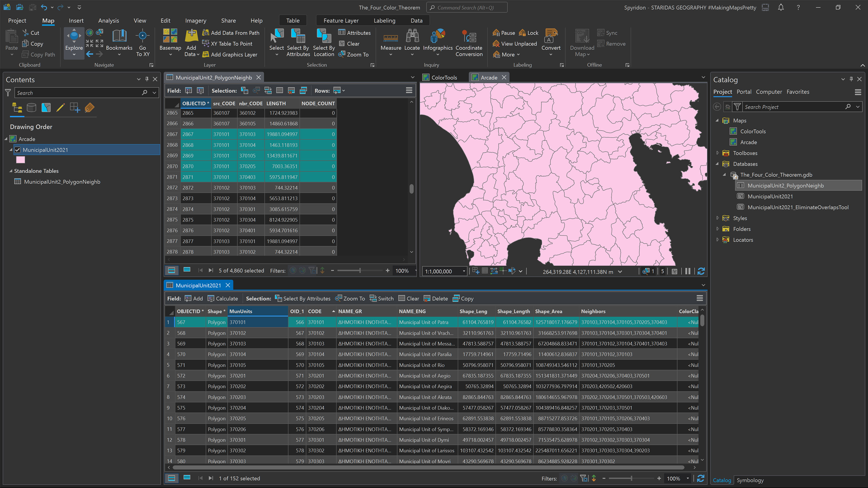Collapse The_Four_Color_Theorem.gdb in Catalog
This screenshot has height=488, width=868.
[x=725, y=175]
